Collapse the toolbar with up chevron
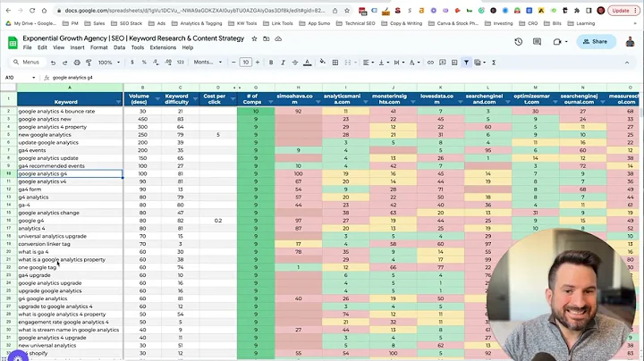The height and width of the screenshot is (361, 644). (x=627, y=63)
